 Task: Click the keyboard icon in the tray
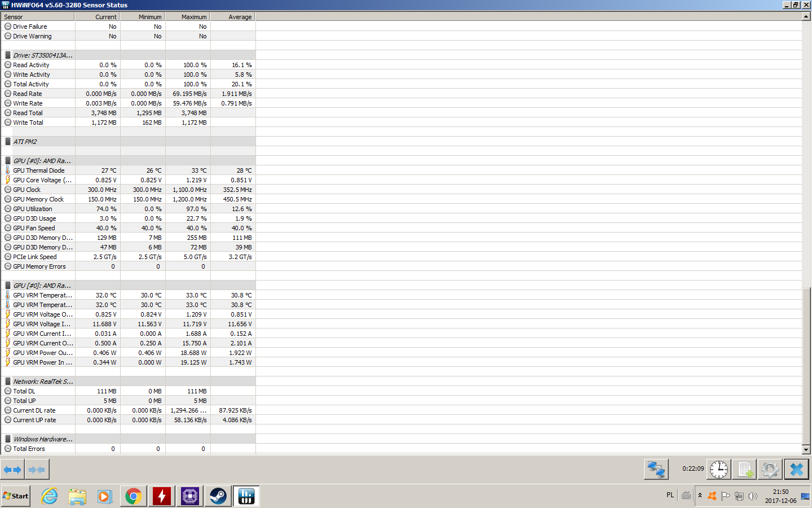686,496
